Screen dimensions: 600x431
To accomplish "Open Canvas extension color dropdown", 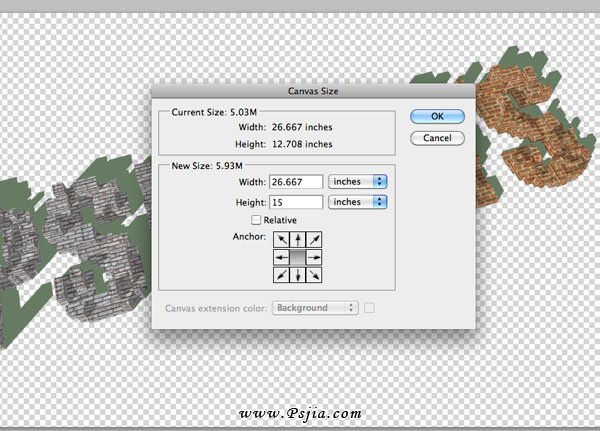I will [x=314, y=308].
